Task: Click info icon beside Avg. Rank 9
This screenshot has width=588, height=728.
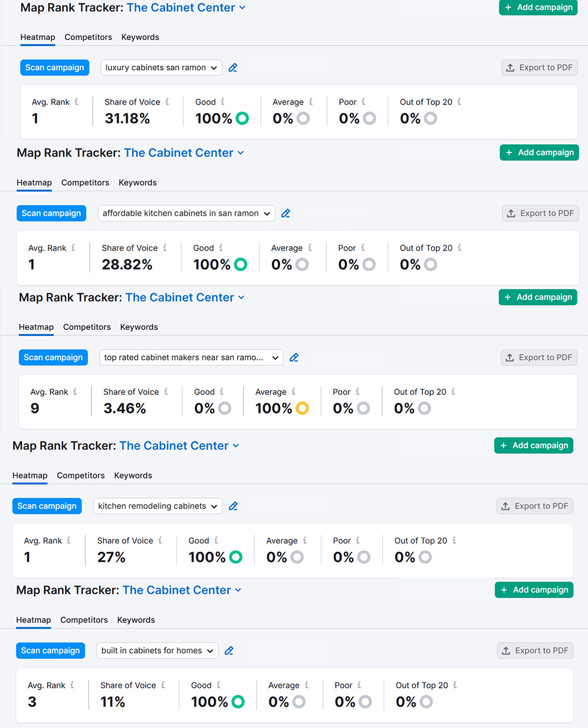Action: pos(75,392)
